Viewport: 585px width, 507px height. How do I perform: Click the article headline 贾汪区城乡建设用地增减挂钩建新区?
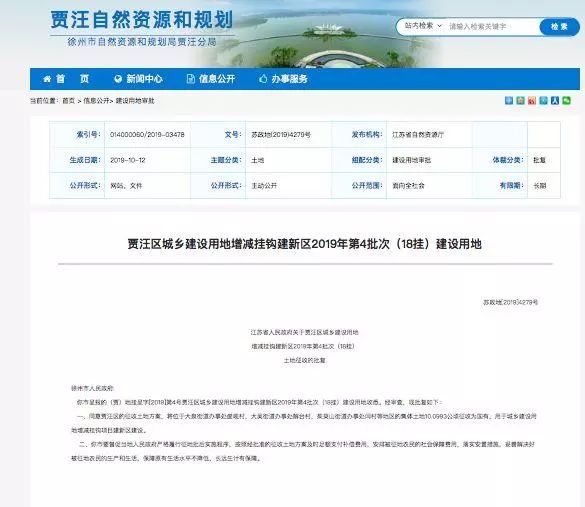click(x=304, y=244)
